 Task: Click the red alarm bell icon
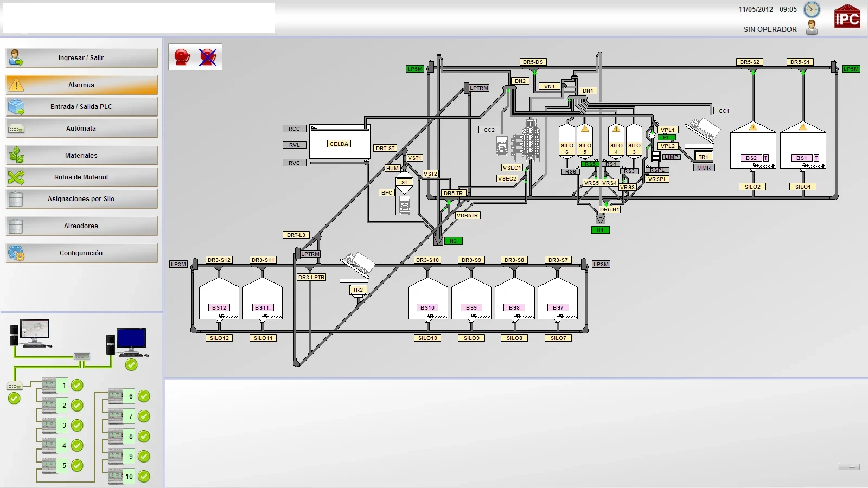coord(182,57)
